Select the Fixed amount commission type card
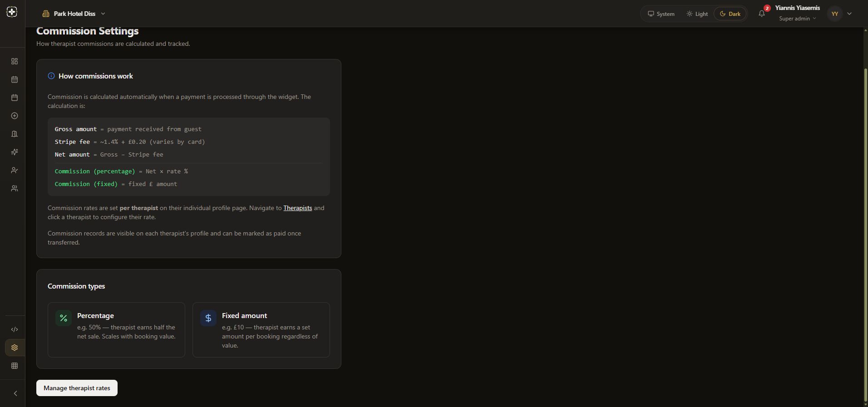 pyautogui.click(x=261, y=330)
